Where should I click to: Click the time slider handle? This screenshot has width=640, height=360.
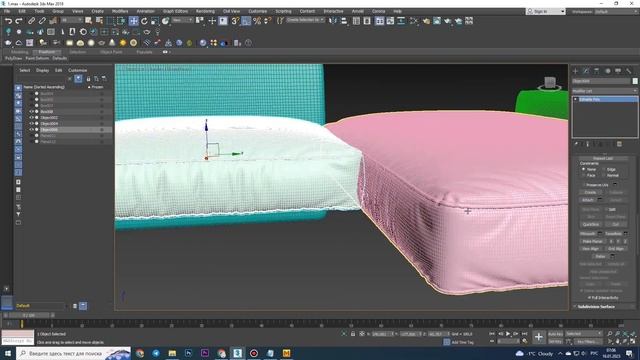click(x=28, y=315)
